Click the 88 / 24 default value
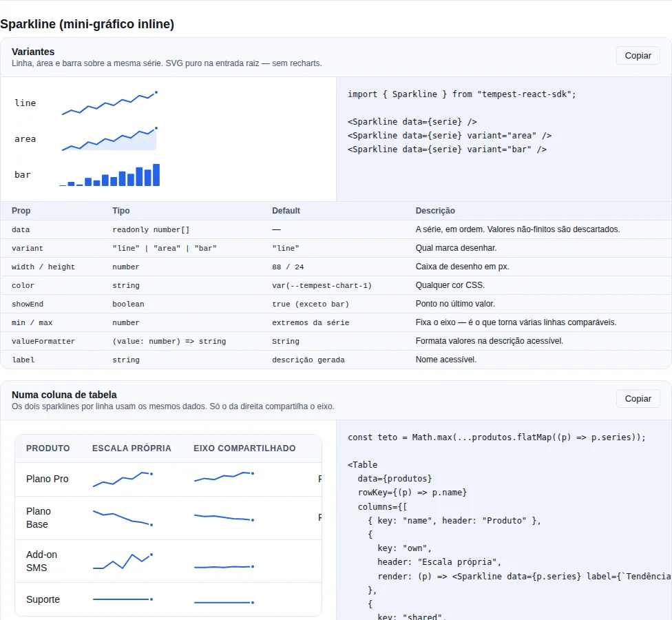This screenshot has width=672, height=620. click(288, 267)
